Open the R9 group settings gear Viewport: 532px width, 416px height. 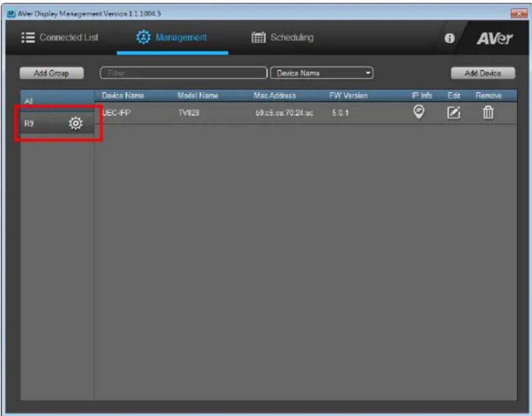[x=75, y=123]
